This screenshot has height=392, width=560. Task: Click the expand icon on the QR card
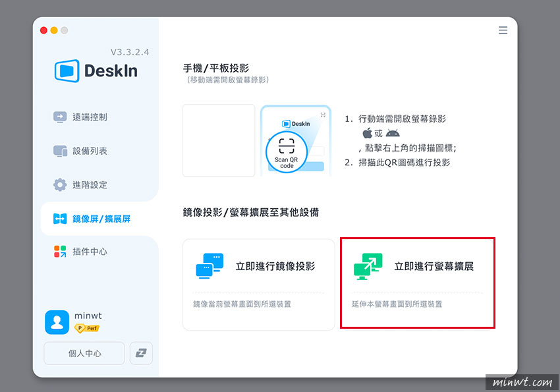(x=323, y=114)
